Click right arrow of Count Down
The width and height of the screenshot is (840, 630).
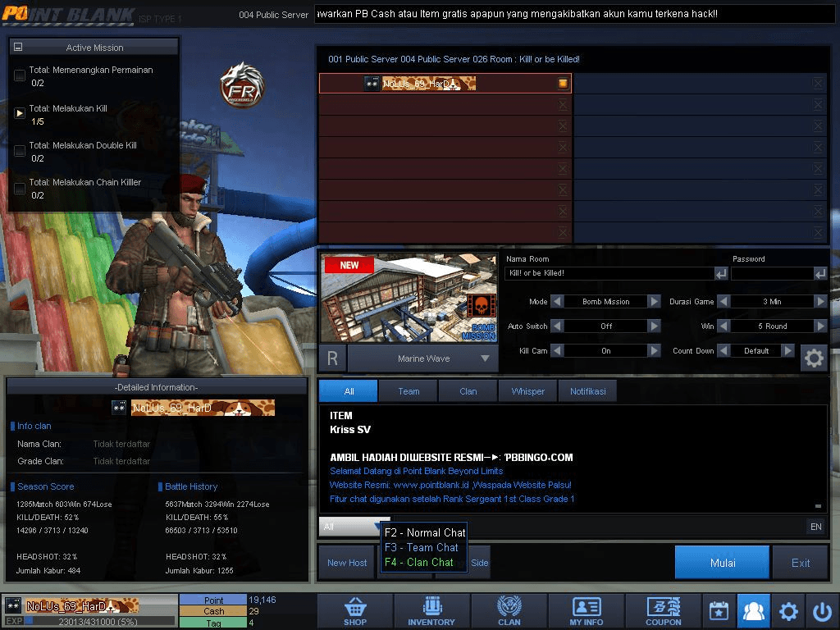click(x=787, y=351)
